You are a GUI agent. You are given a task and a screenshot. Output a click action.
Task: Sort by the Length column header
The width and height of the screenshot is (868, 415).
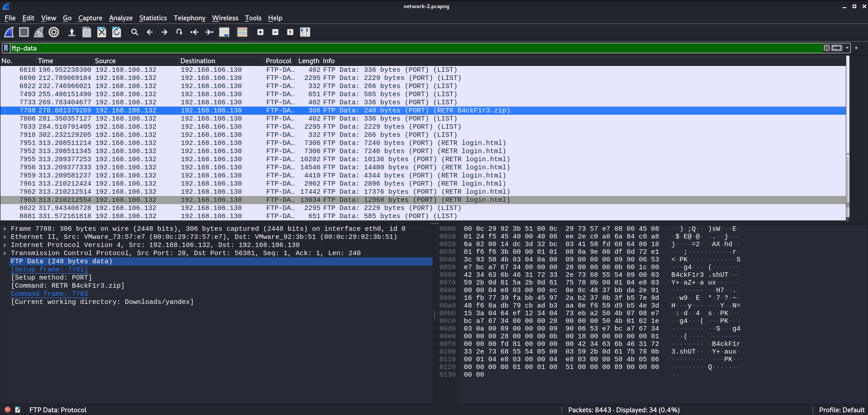[309, 61]
